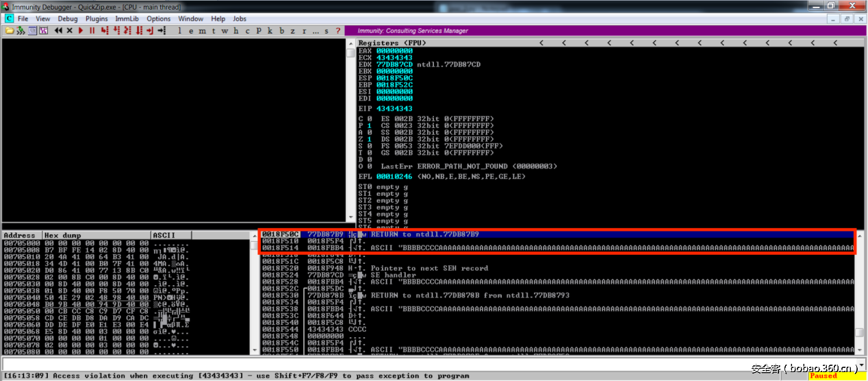868x381 pixels.
Task: Toggle the Z flag value
Action: pyautogui.click(x=369, y=139)
